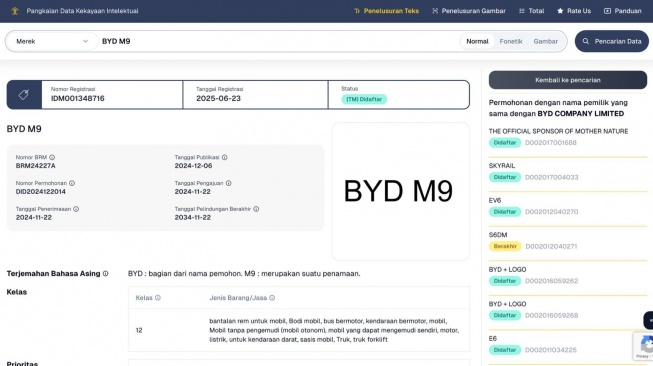Click application number DID2024122014
This screenshot has height=366, width=653.
click(x=40, y=192)
